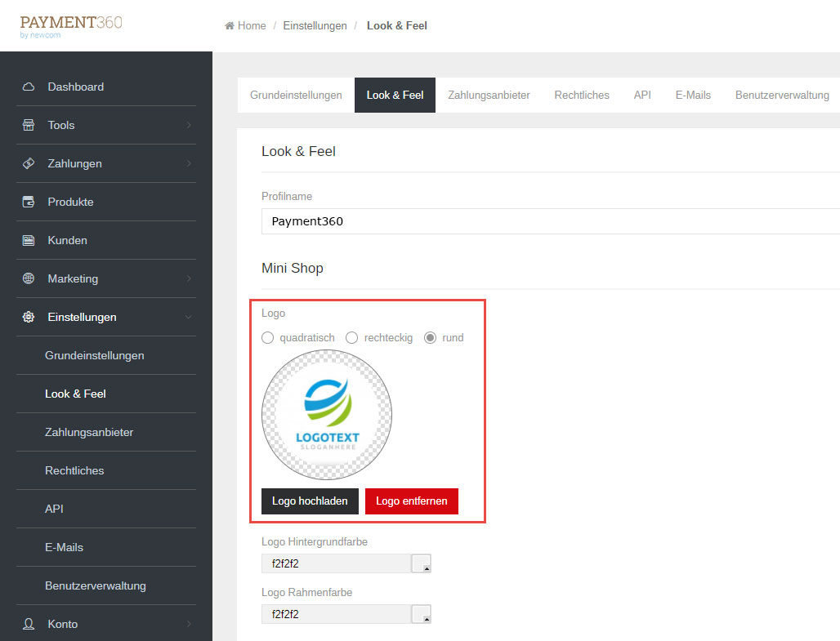
Task: Switch to the Zahlungsanbieter tab
Action: pyautogui.click(x=489, y=95)
